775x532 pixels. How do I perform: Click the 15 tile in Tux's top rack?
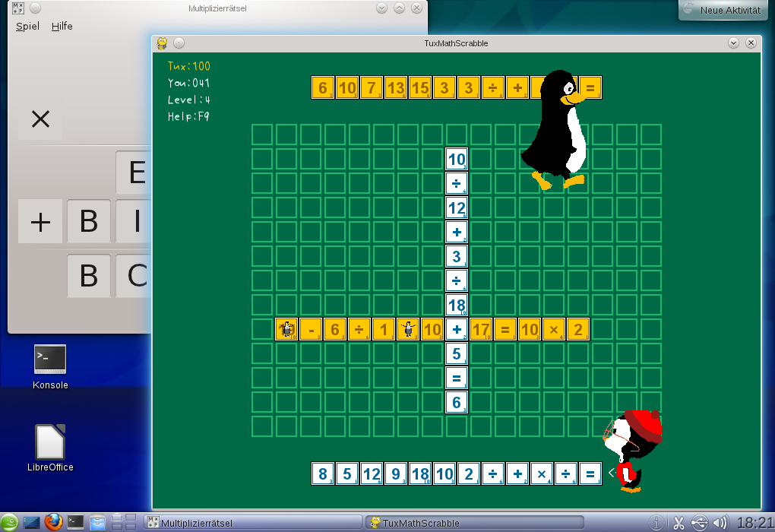420,87
